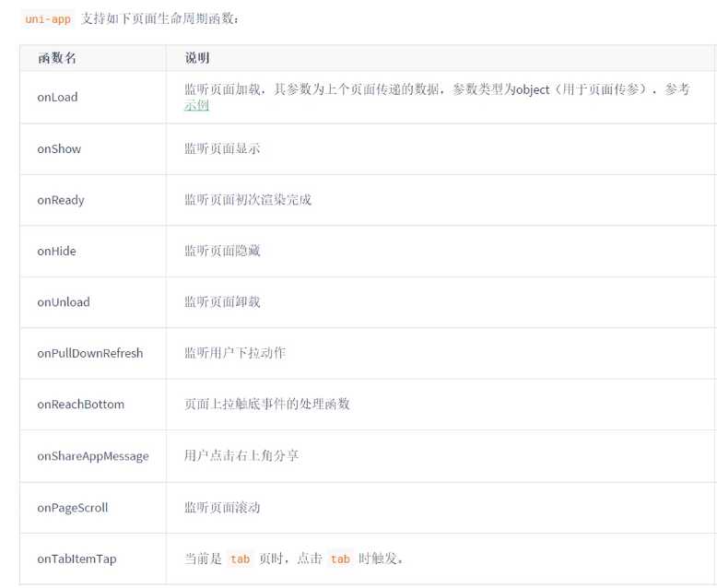Click description 监听页面显示

tap(222, 148)
